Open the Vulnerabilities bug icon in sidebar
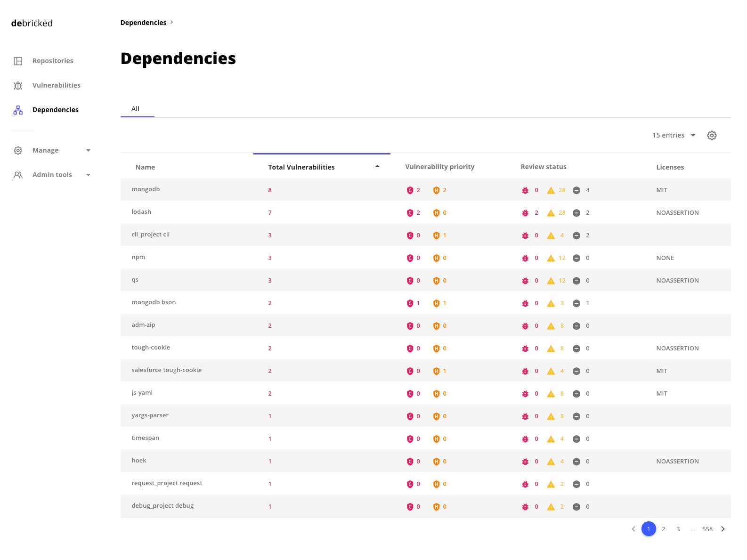 (x=18, y=85)
